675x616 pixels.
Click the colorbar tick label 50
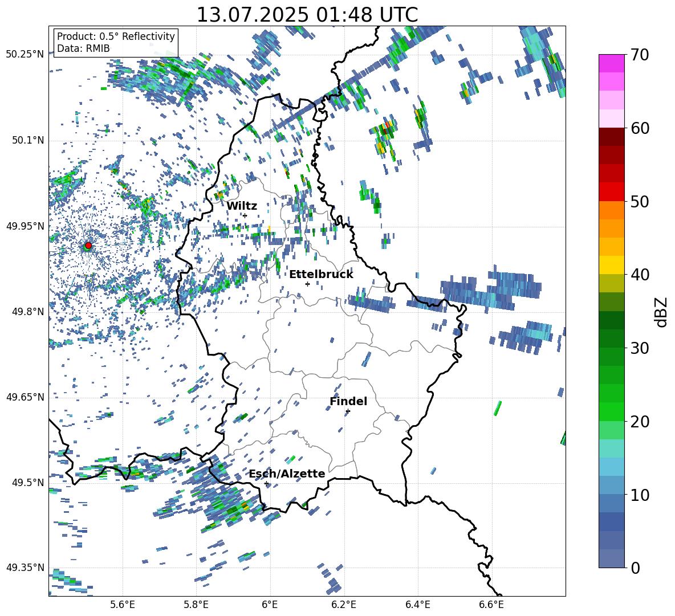[639, 202]
